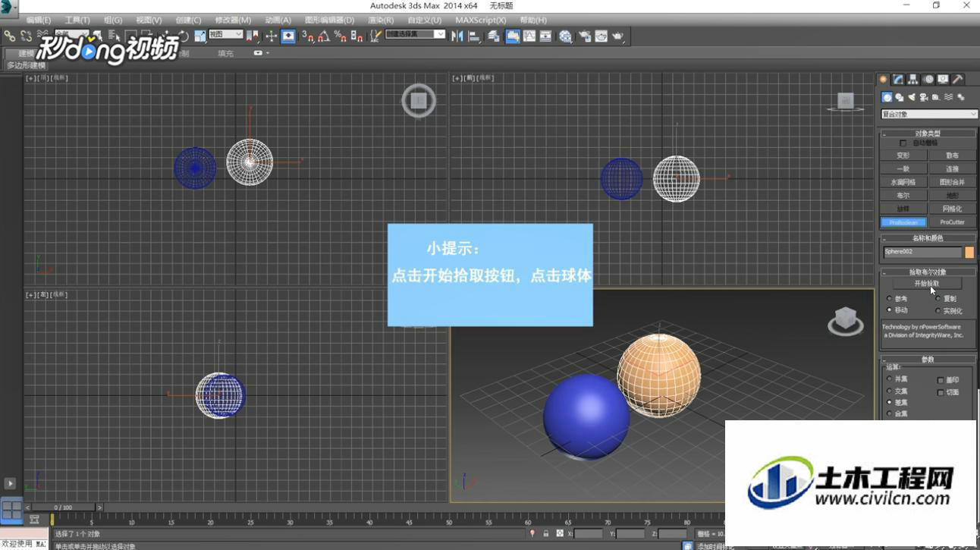Click the 散布 object type button
This screenshot has width=980, height=550.
click(952, 156)
